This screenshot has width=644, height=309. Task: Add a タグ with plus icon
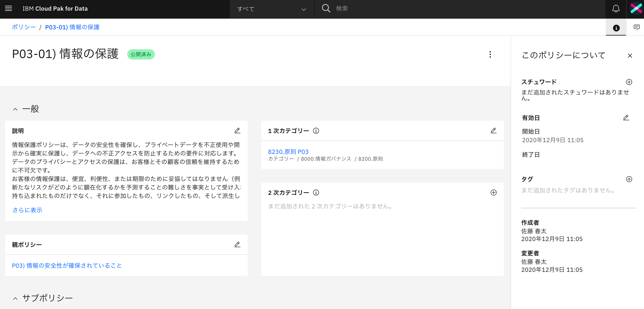pos(629,179)
